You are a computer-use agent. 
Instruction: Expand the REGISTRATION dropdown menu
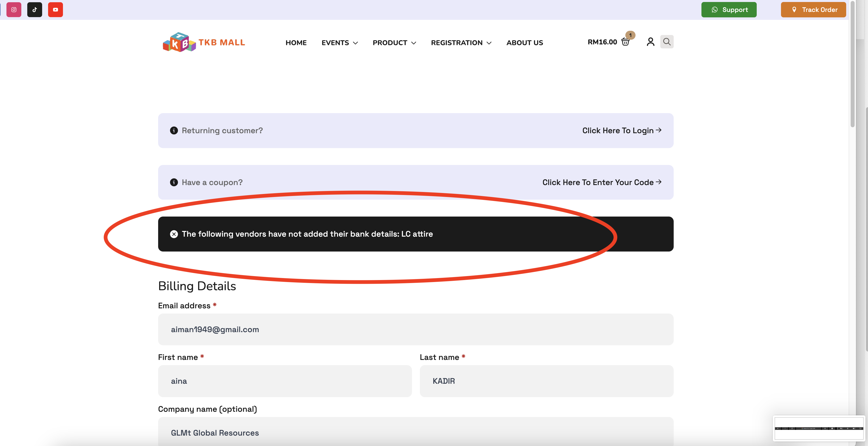tap(461, 43)
